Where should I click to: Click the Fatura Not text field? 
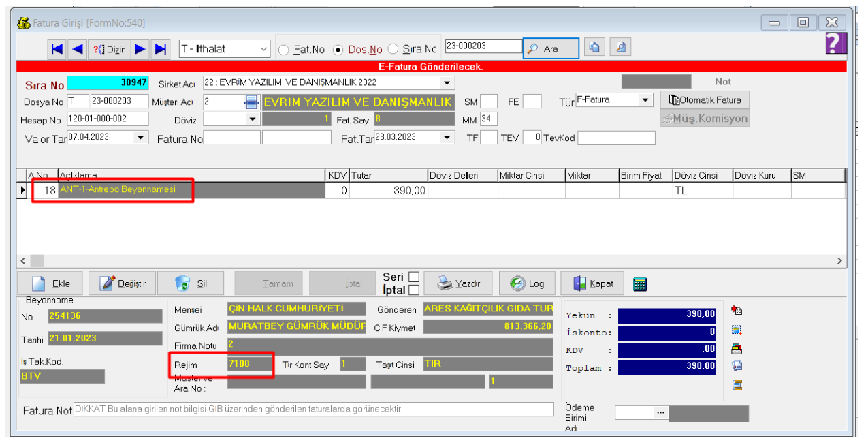tap(313, 409)
